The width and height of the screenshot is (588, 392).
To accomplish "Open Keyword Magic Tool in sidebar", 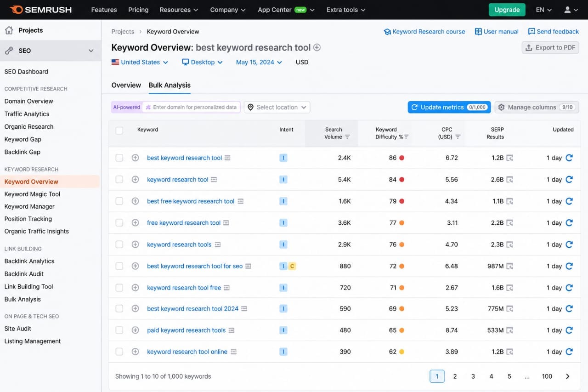I will [x=32, y=194].
